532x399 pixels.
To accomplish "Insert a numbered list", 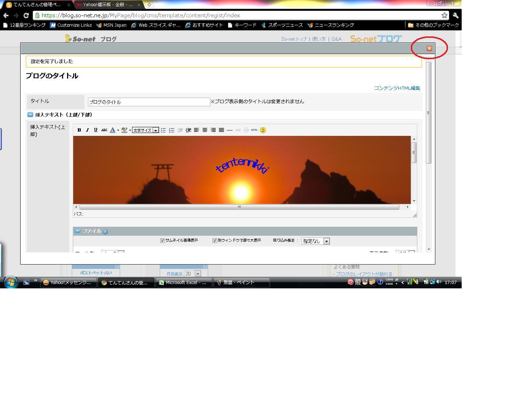I will pyautogui.click(x=172, y=130).
